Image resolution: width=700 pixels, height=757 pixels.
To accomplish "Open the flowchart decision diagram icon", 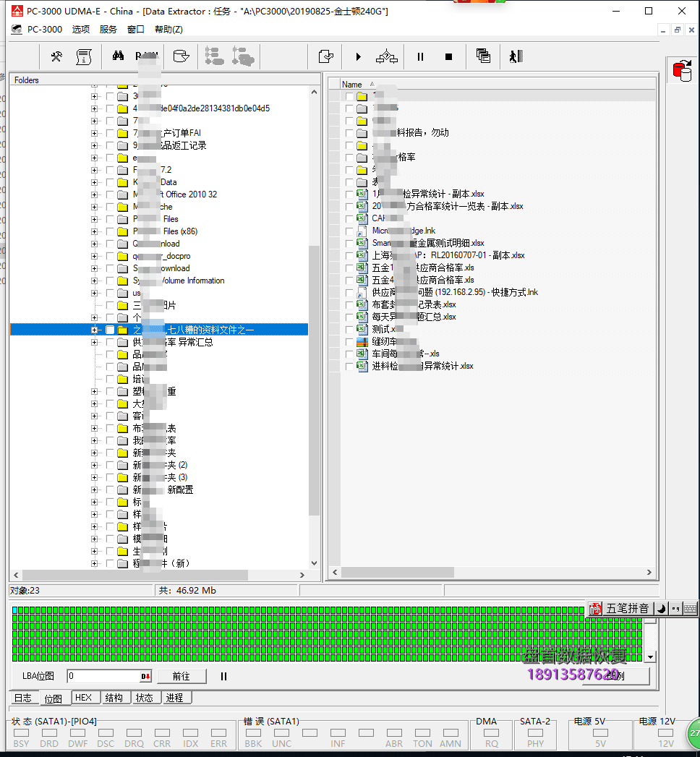I will 387,56.
